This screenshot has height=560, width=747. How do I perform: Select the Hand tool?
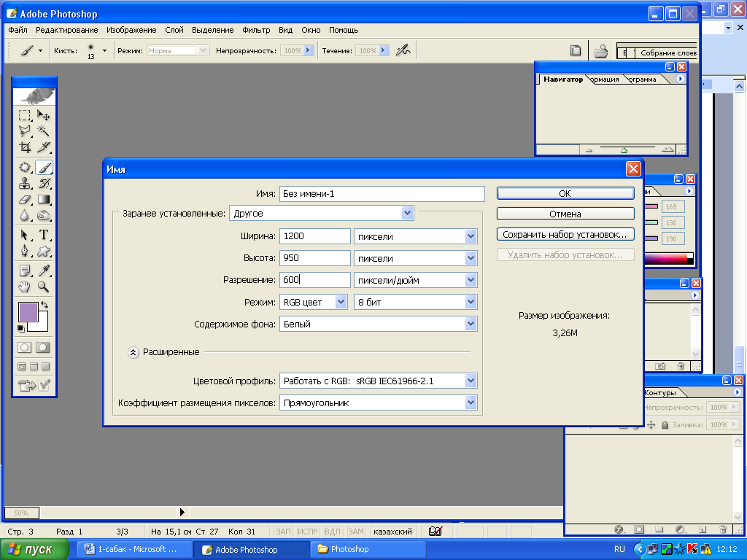tap(25, 287)
